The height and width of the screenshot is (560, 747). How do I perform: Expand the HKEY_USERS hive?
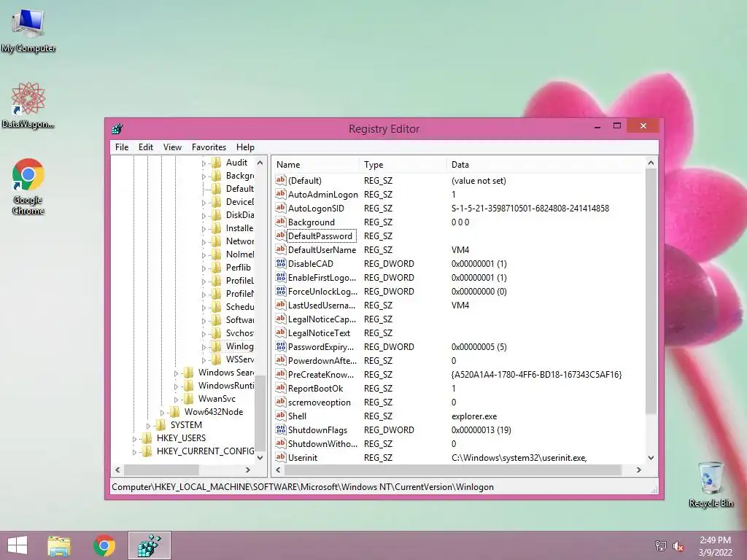point(135,438)
